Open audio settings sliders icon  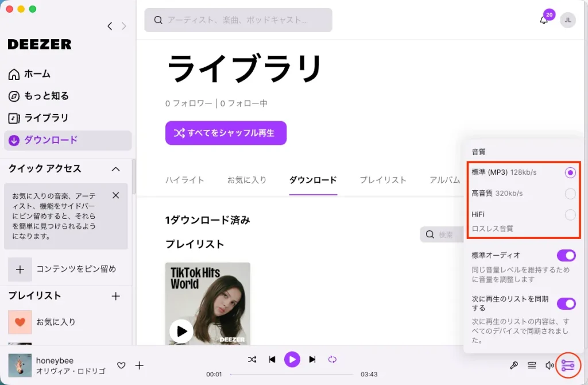coord(568,365)
